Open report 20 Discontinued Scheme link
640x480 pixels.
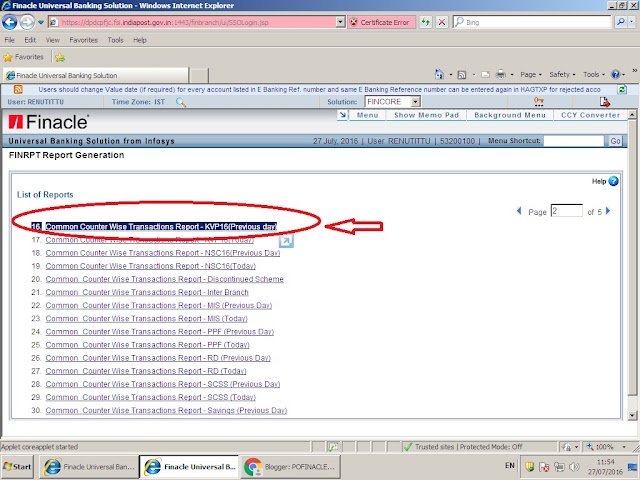[x=164, y=279]
